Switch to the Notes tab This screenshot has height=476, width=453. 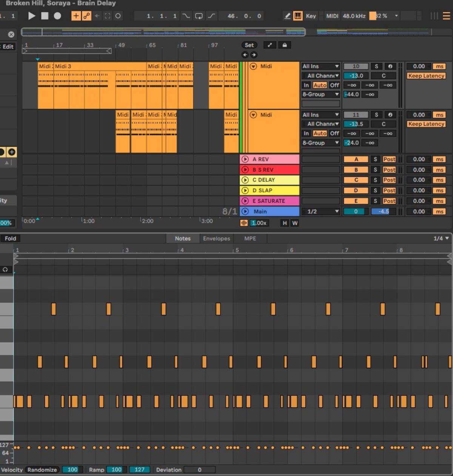coord(183,238)
